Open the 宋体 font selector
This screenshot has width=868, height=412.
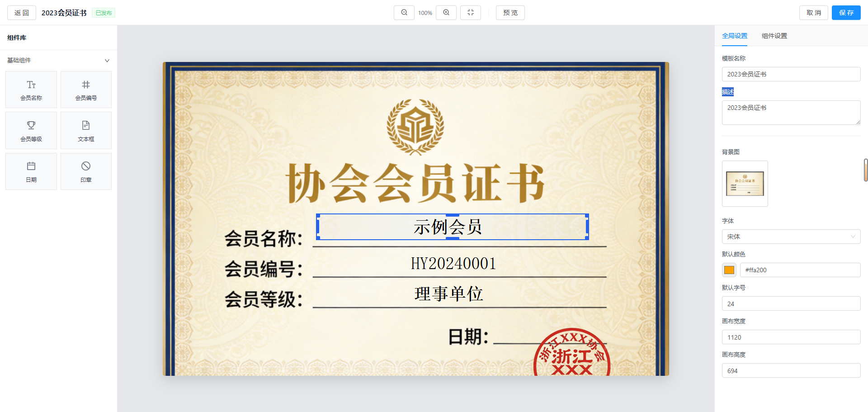tap(791, 236)
